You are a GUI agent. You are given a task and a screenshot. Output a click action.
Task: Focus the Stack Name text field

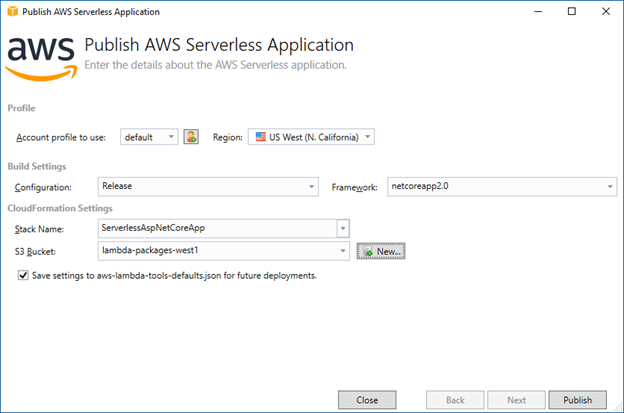tap(217, 228)
